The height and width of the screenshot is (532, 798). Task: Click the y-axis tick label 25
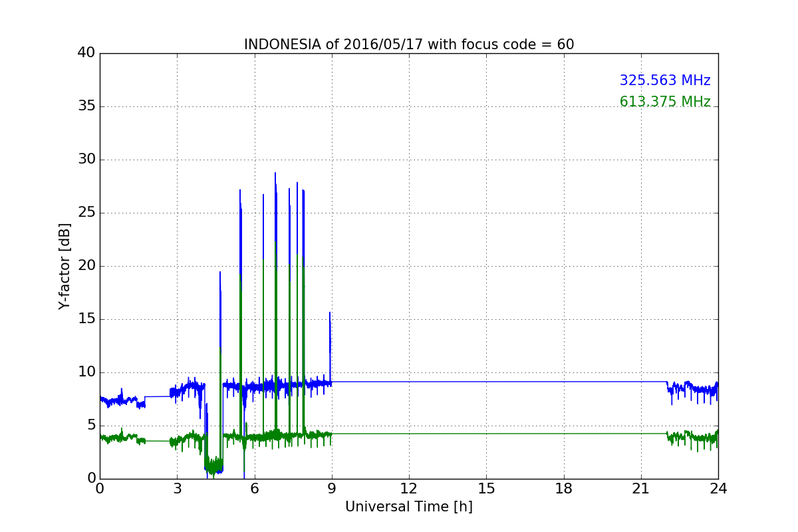(86, 213)
